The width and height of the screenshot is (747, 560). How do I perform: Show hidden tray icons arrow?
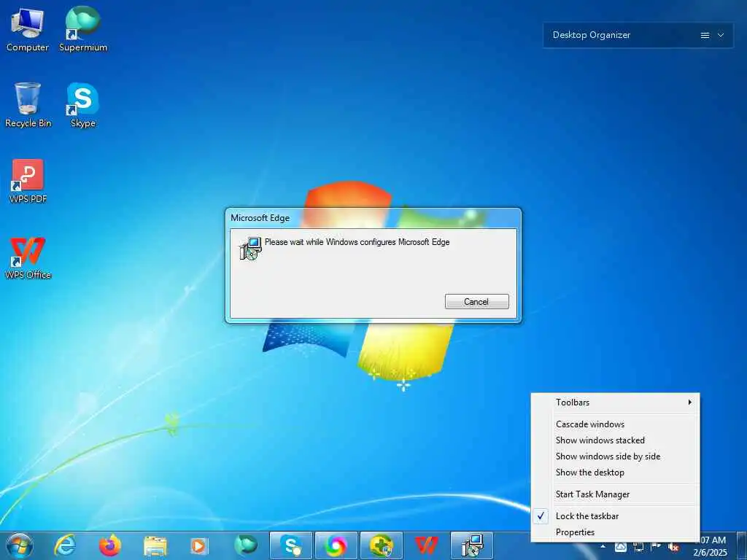pos(603,547)
